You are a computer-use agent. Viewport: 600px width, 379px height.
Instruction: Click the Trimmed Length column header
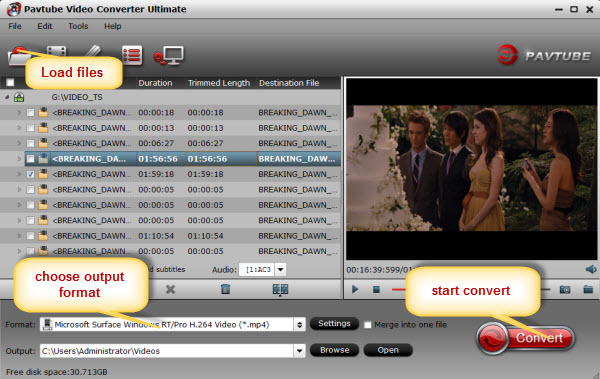[x=219, y=83]
